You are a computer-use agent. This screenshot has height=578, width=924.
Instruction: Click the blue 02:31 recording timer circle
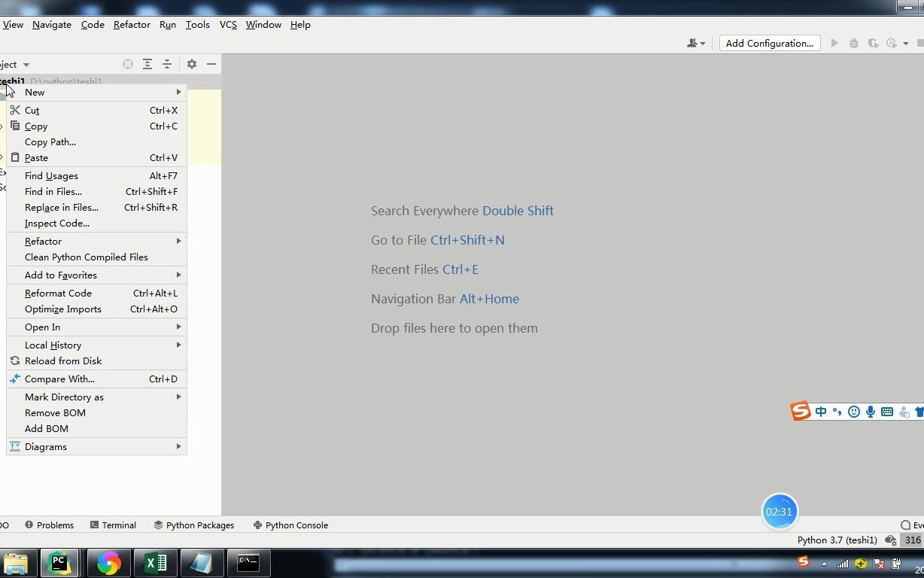779,512
